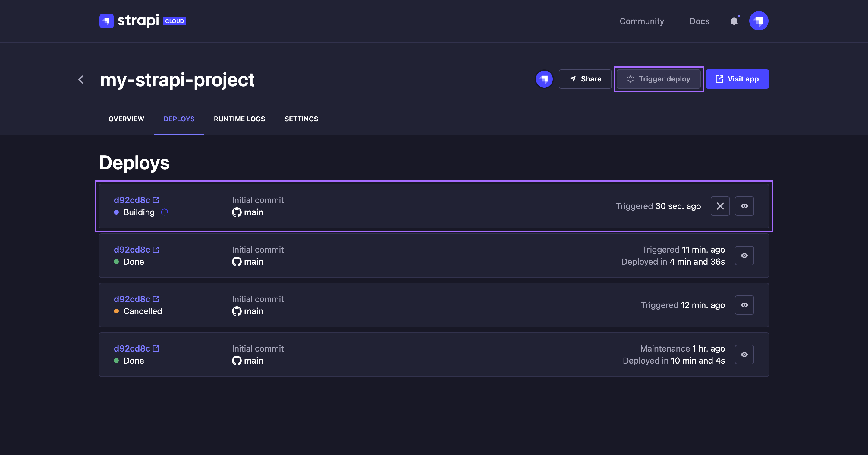This screenshot has width=868, height=455.
Task: Open the user profile avatar menu
Action: point(759,21)
